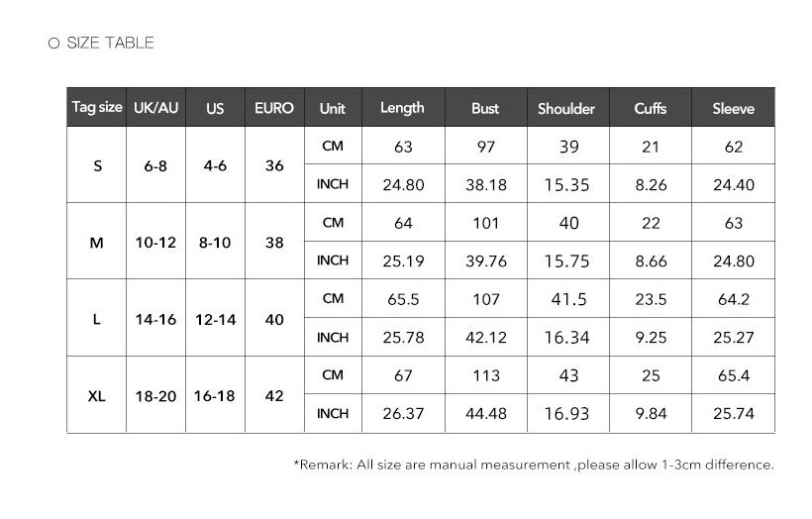Click the manual measurement remark text

click(534, 464)
